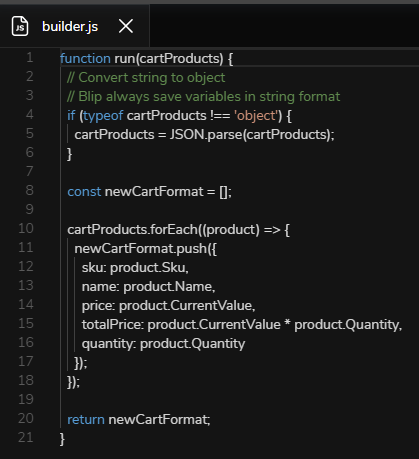Click the 'const' keyword on line 8
Viewport: 419px width, 459px height.
click(84, 192)
